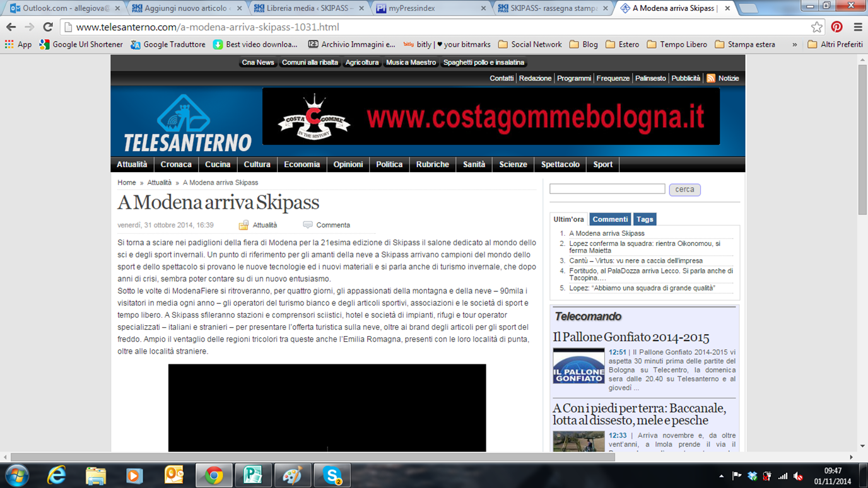The height and width of the screenshot is (488, 868).
Task: Open Outlook from the taskbar
Action: coord(174,475)
